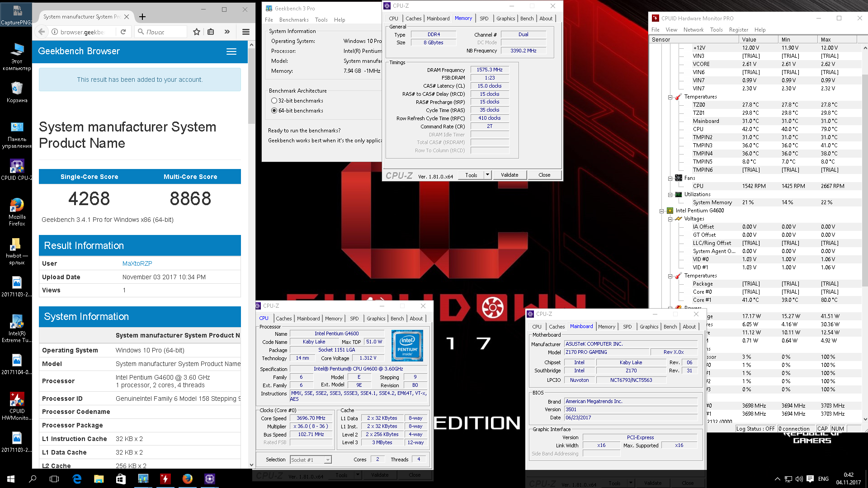Open hwbot shortcut on desktop

17,251
